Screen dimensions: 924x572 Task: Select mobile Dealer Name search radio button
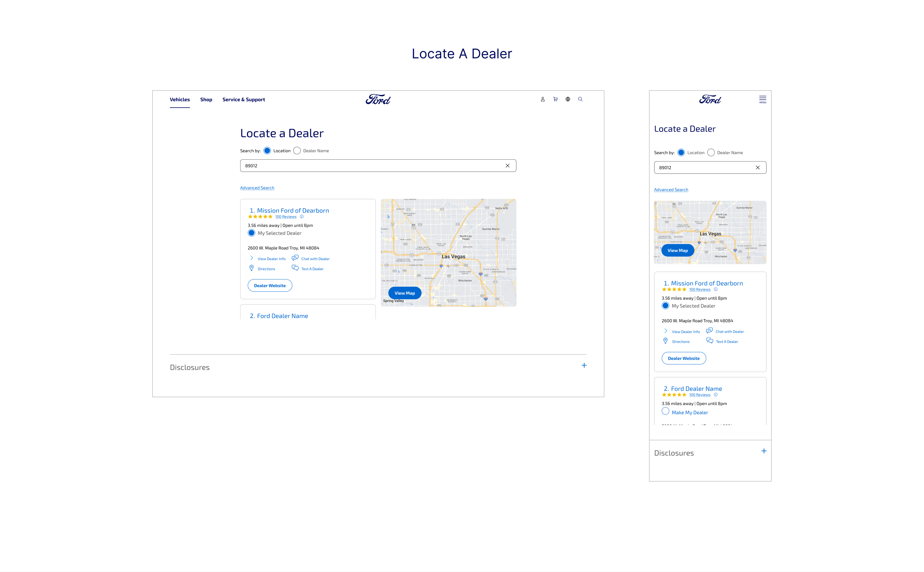click(711, 152)
